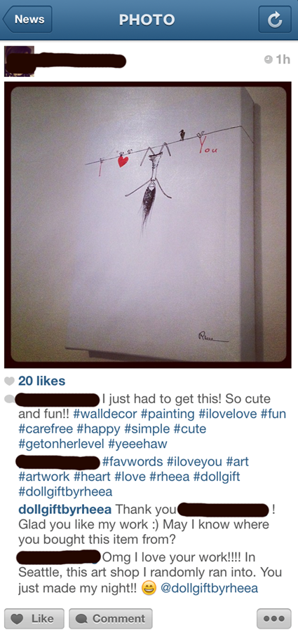This screenshot has width=298, height=644.
Task: Open the #iloveyou hashtag
Action: [195, 461]
